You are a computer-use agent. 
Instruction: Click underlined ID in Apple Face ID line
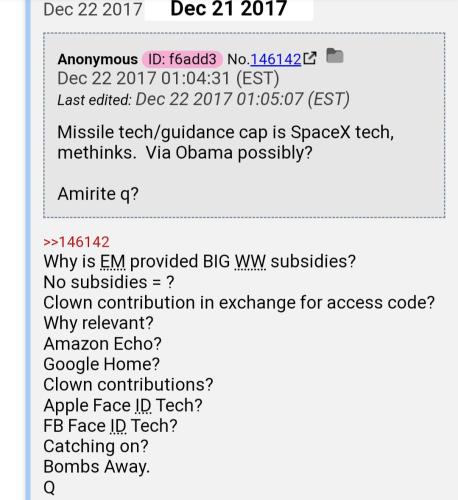point(143,406)
